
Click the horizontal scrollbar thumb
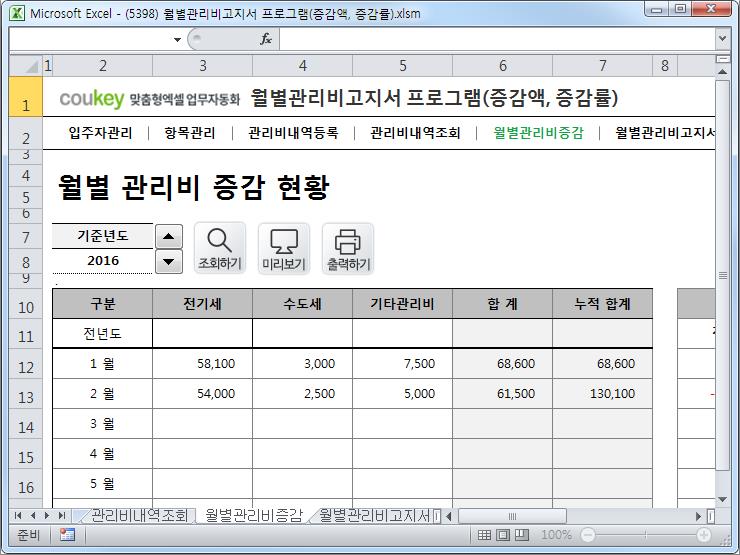coord(513,516)
